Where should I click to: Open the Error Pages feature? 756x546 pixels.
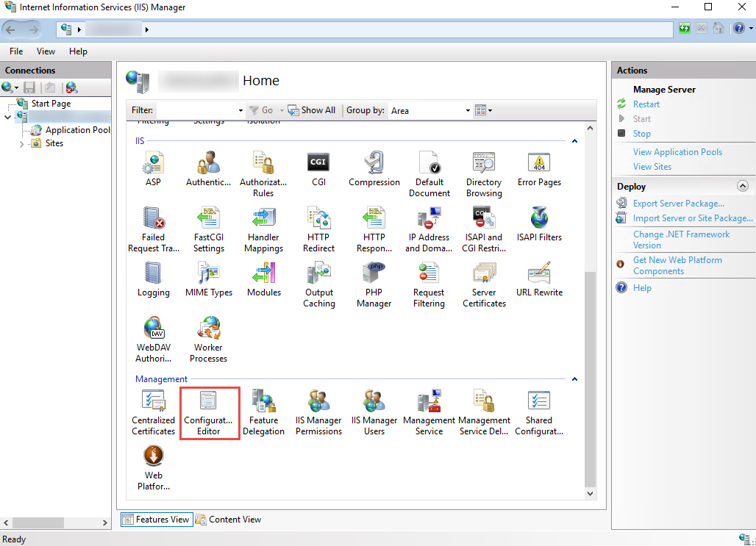pos(539,168)
